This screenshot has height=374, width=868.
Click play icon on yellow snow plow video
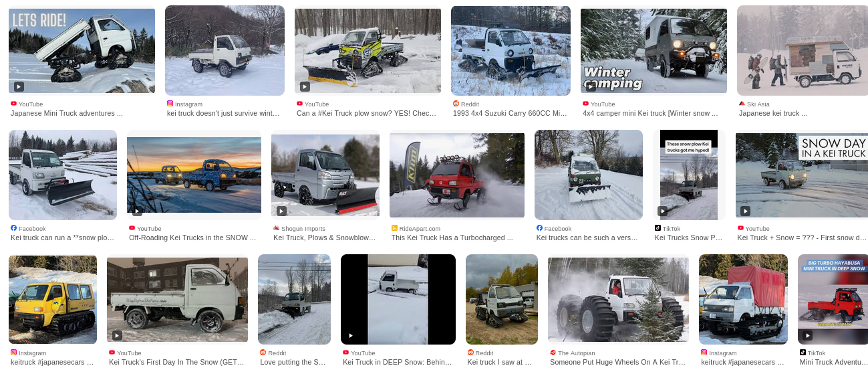point(305,86)
